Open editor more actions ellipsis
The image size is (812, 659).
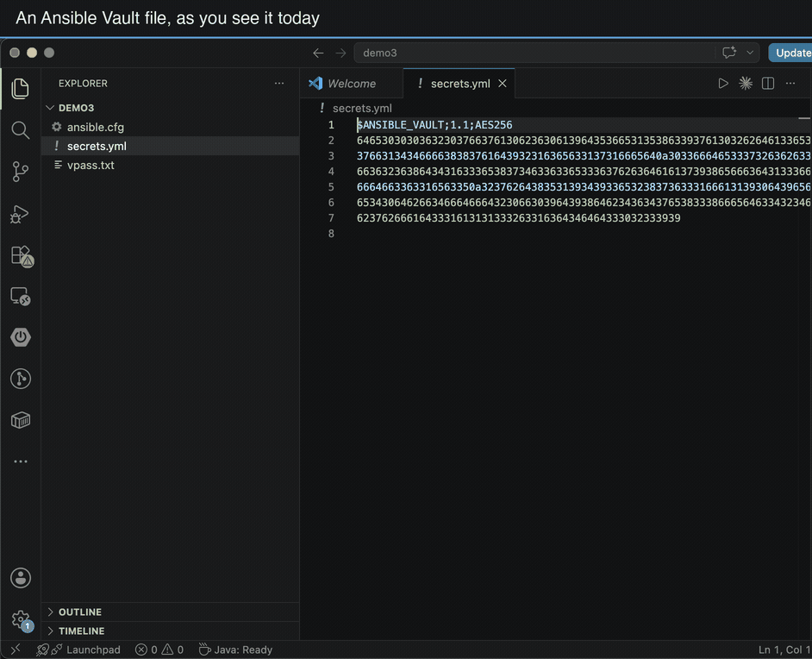tap(790, 84)
